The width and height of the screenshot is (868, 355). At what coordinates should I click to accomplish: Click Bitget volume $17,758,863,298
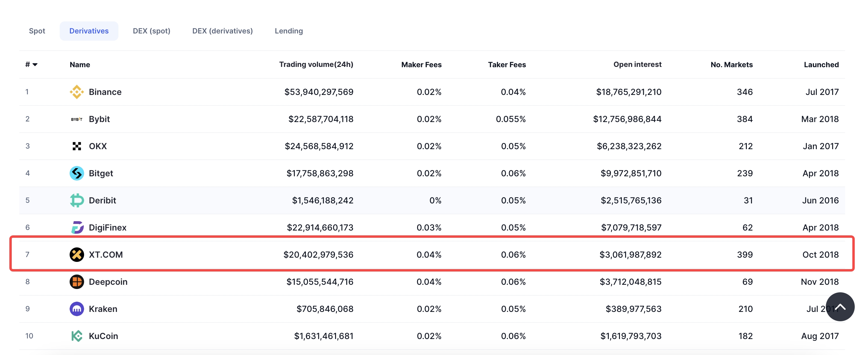[320, 174]
